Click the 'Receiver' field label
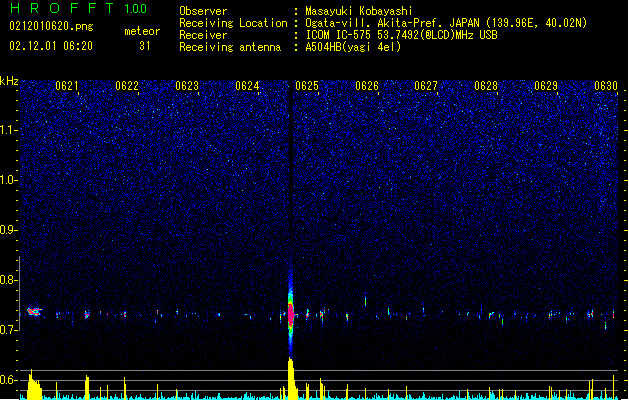The image size is (629, 400). [x=203, y=35]
